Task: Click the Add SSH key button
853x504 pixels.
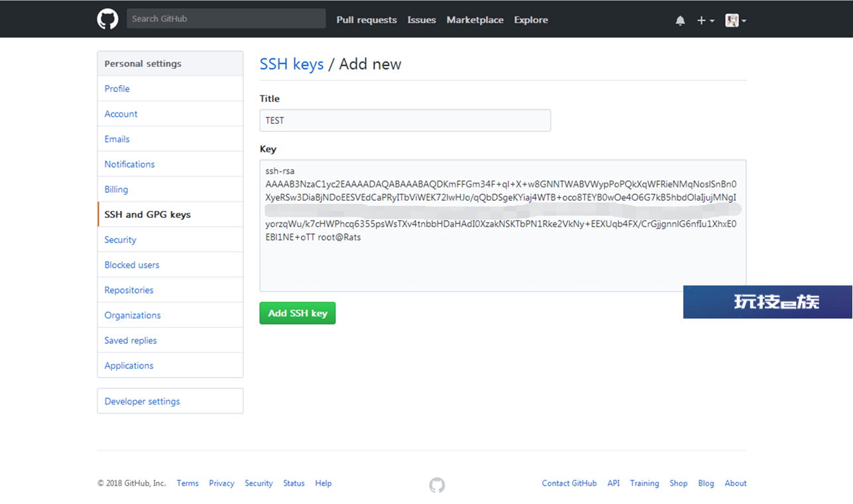Action: point(298,313)
